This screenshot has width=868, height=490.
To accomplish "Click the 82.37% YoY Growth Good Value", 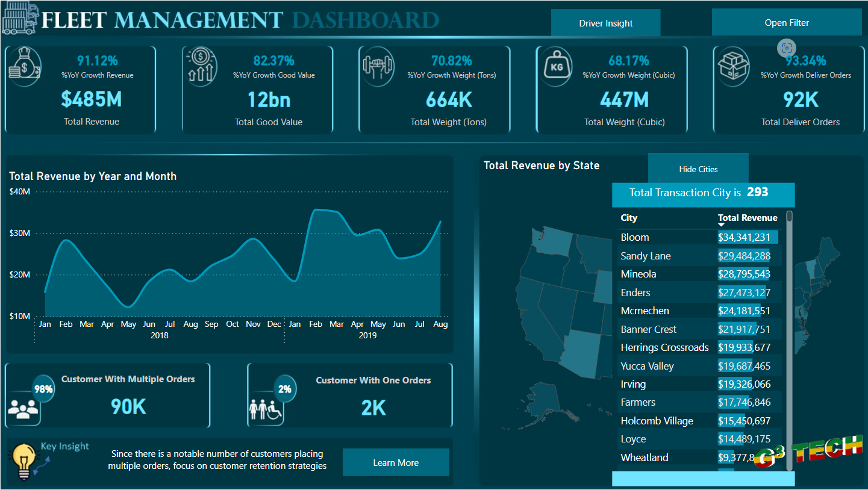I will tap(273, 60).
